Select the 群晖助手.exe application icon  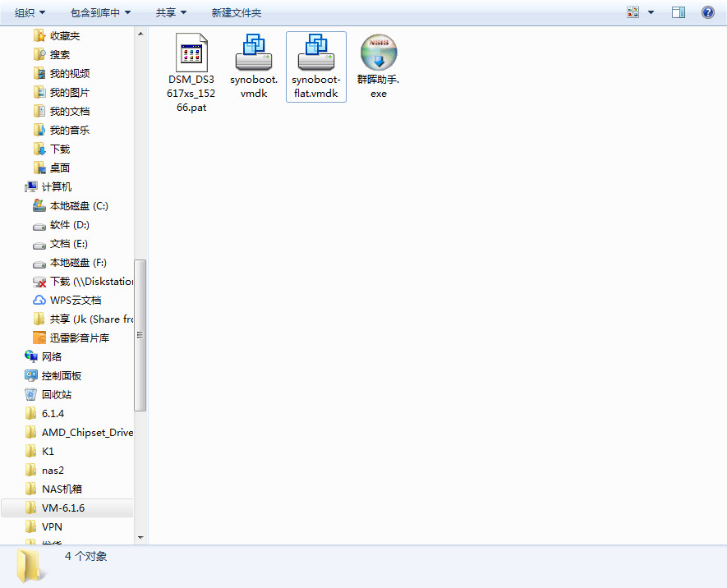click(378, 53)
